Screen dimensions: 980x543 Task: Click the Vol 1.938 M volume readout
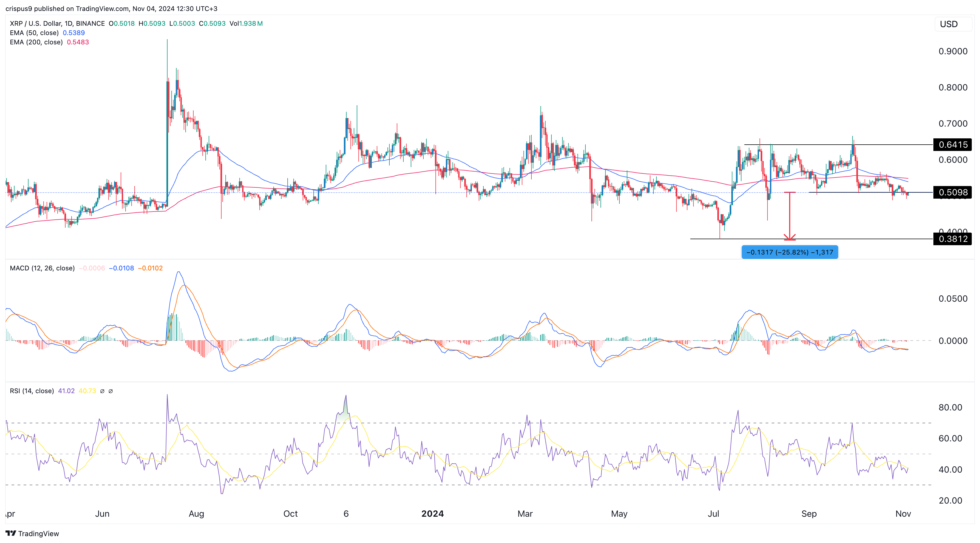246,24
